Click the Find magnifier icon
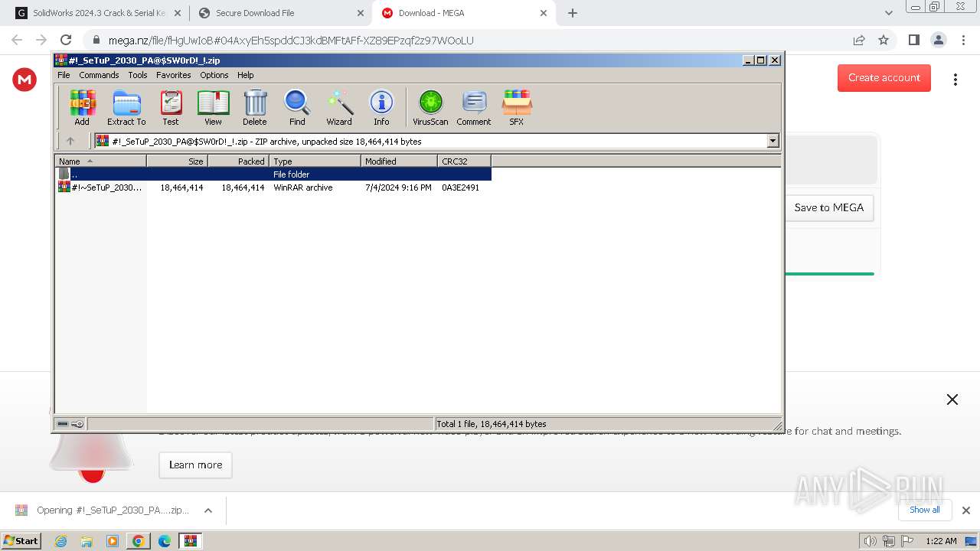The image size is (980, 551). (x=297, y=107)
